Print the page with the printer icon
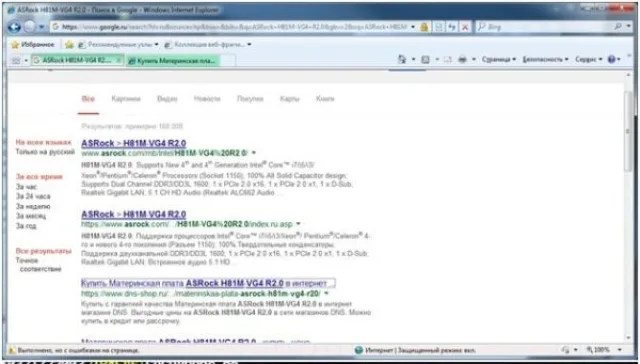 [x=462, y=60]
